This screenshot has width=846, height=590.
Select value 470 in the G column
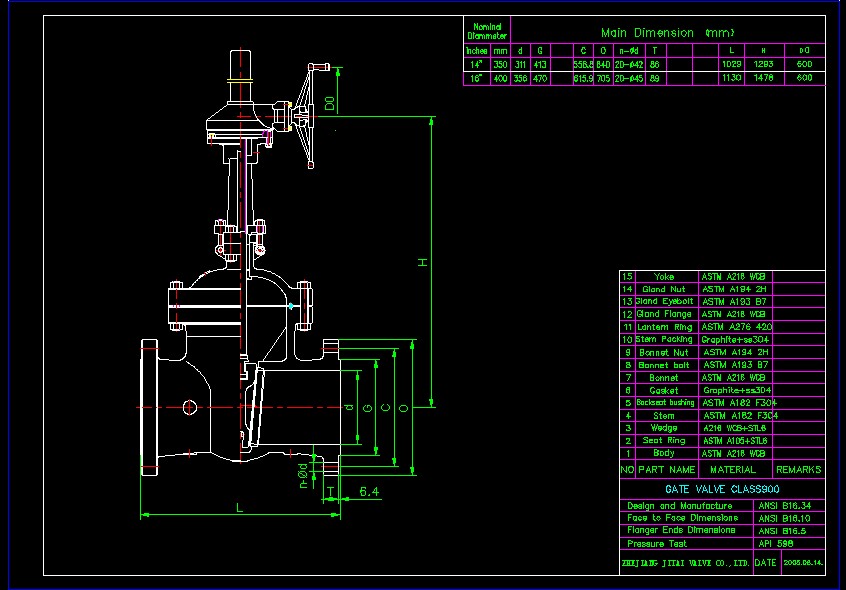[x=540, y=78]
